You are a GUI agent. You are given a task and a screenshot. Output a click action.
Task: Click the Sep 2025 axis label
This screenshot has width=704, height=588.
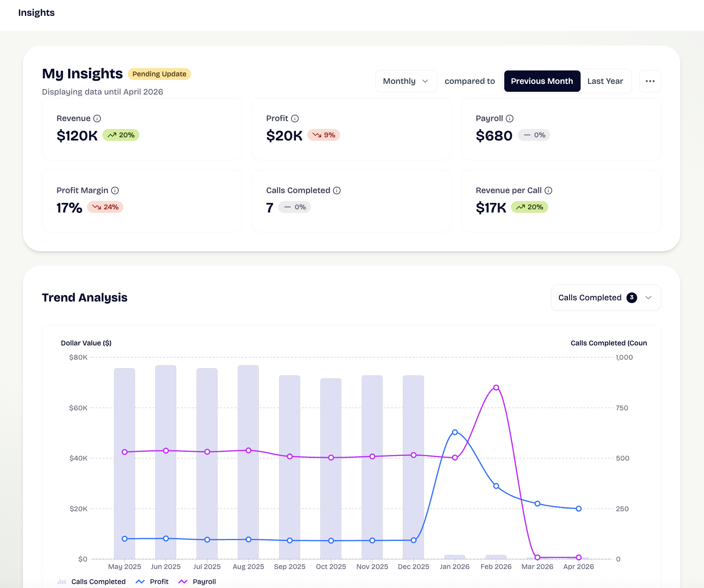290,567
